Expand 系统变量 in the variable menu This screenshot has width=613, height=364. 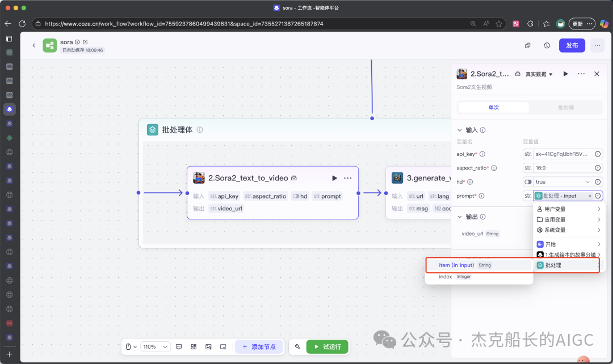pyautogui.click(x=569, y=230)
